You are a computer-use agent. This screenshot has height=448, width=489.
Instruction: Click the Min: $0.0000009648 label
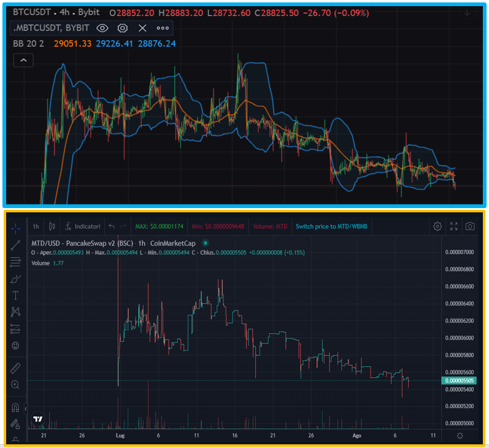coord(218,226)
